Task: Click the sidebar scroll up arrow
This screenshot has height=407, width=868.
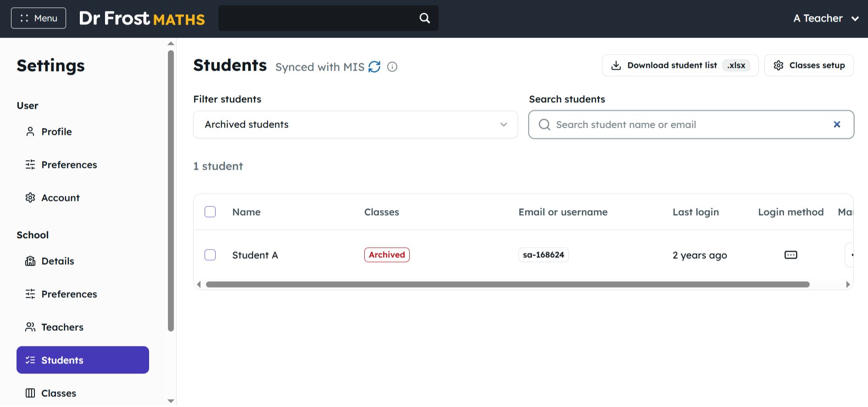Action: pos(171,44)
